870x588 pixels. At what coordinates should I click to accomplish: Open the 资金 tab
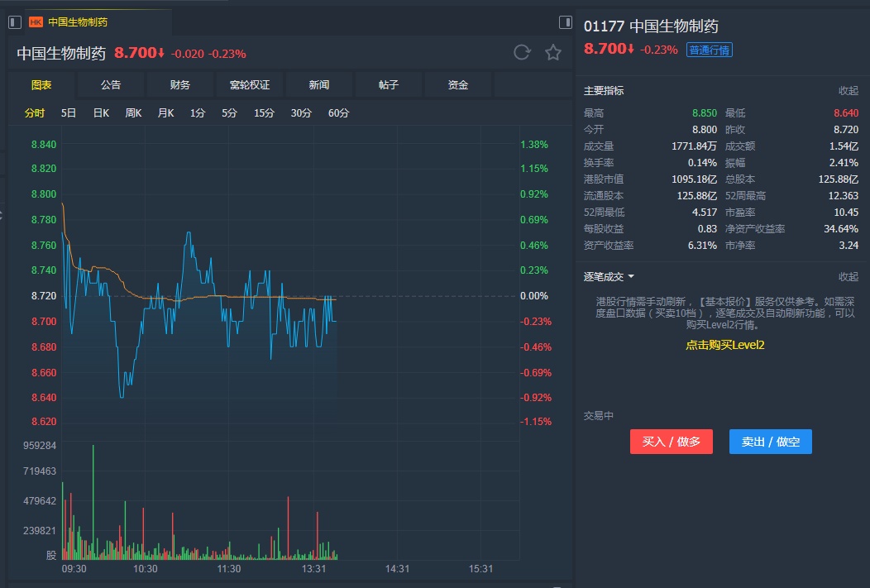(458, 85)
